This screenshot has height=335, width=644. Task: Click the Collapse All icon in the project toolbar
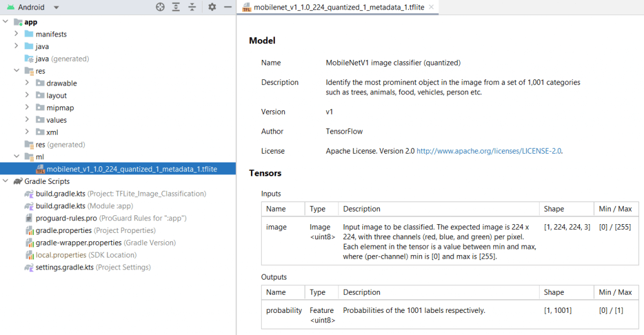(x=192, y=7)
